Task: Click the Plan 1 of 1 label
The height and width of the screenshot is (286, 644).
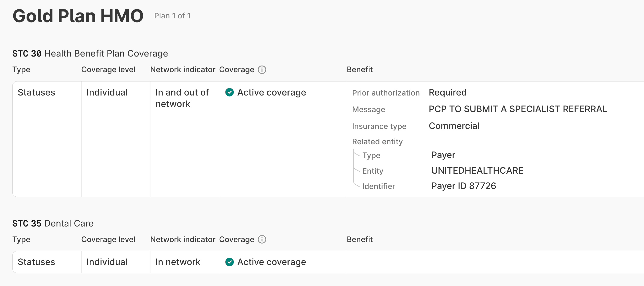Action: coord(172,16)
